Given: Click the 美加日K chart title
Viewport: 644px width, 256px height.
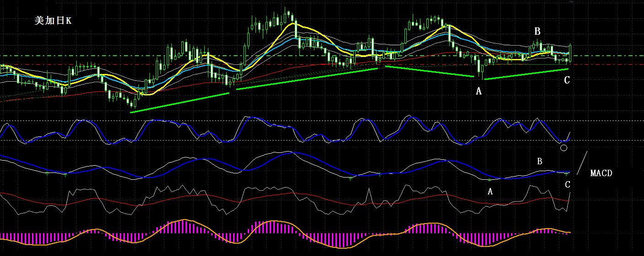Looking at the screenshot, I should point(53,21).
